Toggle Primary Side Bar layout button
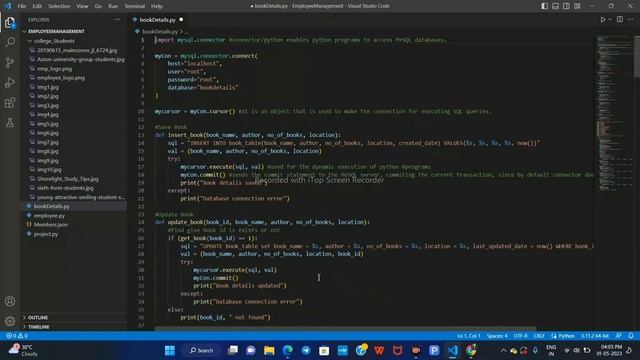Image resolution: width=640 pixels, height=360 pixels. click(x=544, y=6)
